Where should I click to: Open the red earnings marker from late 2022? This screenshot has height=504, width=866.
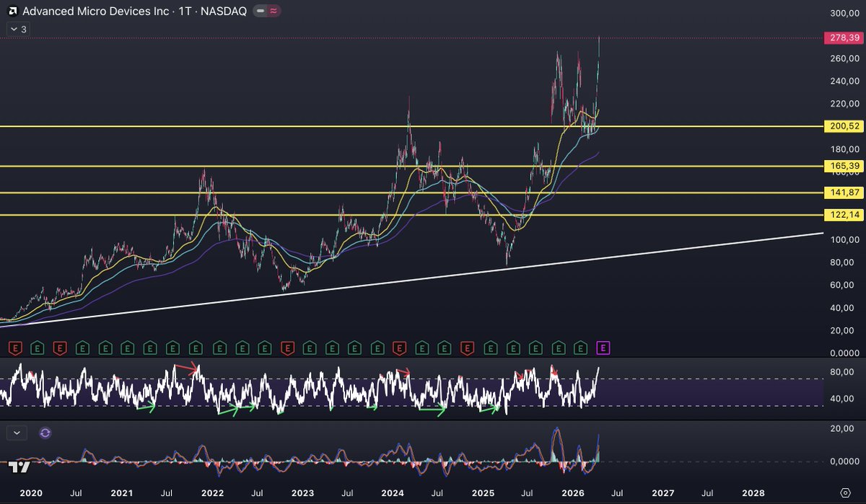tap(287, 348)
